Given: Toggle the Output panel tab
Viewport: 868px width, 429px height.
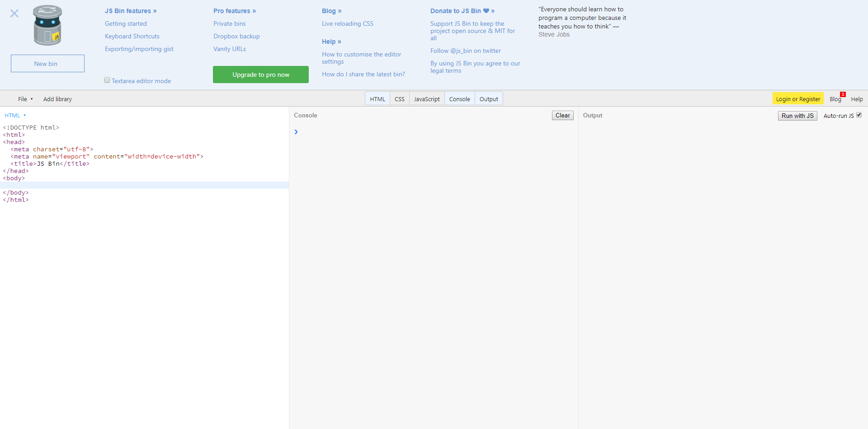Looking at the screenshot, I should click(489, 99).
